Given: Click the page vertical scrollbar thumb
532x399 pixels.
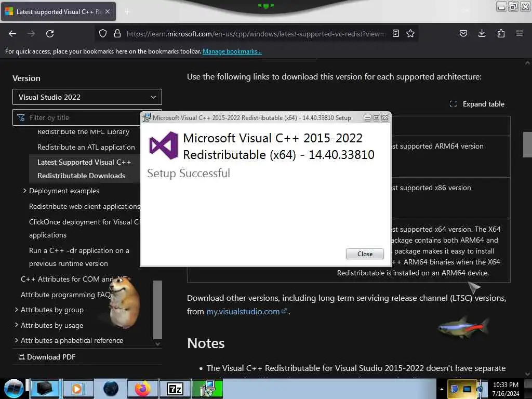Looking at the screenshot, I should click(x=527, y=144).
